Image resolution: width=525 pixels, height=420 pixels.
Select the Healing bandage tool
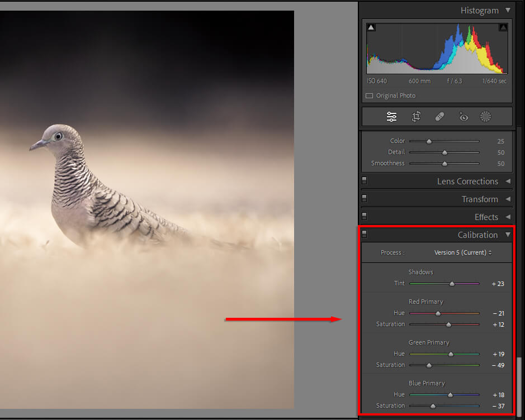point(439,117)
